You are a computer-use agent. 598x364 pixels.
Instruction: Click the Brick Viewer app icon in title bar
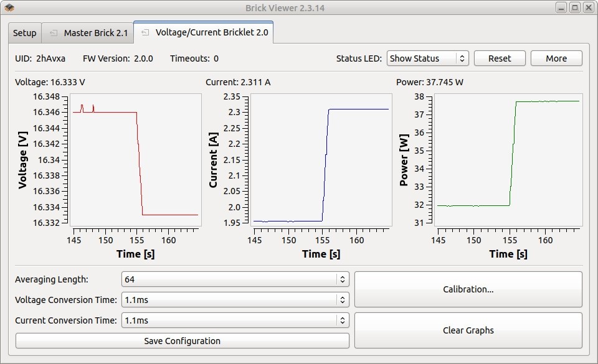[9, 7]
